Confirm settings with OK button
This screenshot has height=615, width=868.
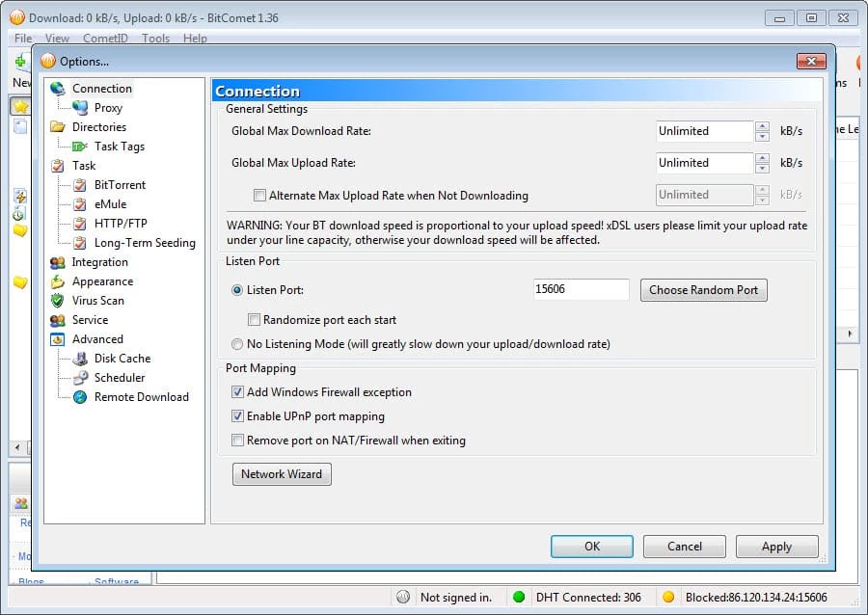point(592,547)
